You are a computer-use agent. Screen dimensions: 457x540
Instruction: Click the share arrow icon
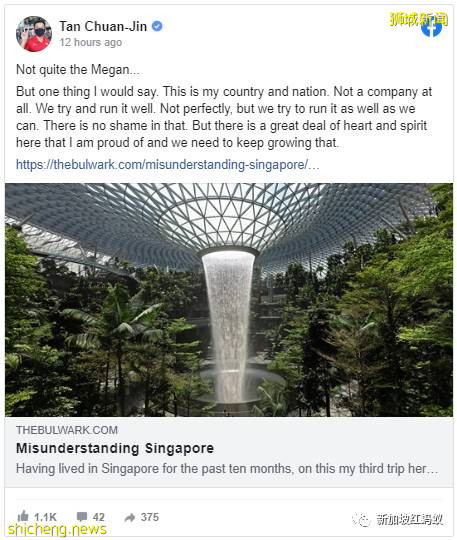(x=129, y=517)
